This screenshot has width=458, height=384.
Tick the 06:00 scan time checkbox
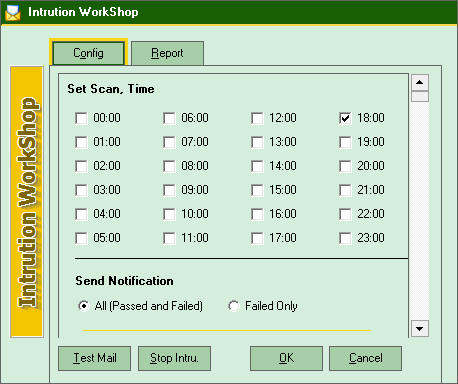[169, 118]
